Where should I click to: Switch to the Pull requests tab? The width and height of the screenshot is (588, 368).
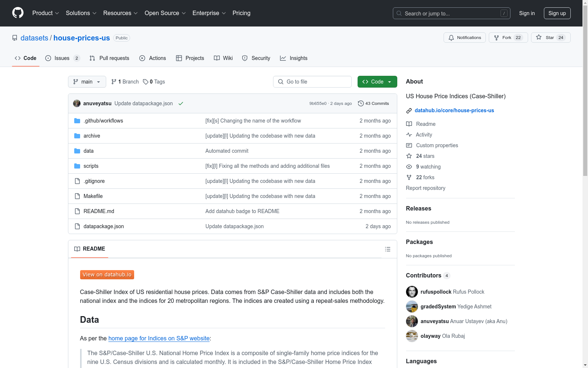(110, 58)
